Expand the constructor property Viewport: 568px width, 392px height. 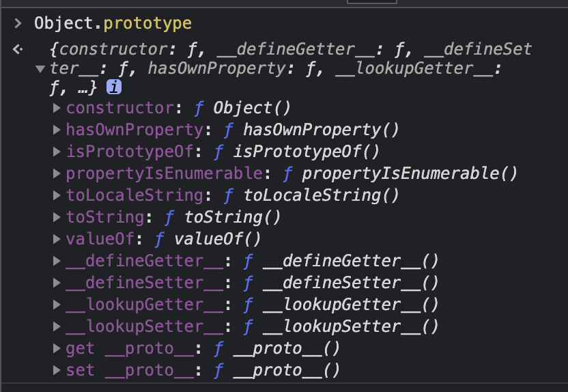pyautogui.click(x=57, y=109)
